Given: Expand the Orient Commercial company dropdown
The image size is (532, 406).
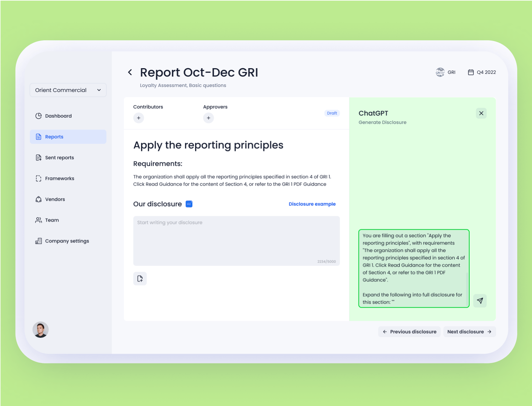Looking at the screenshot, I should coord(68,90).
